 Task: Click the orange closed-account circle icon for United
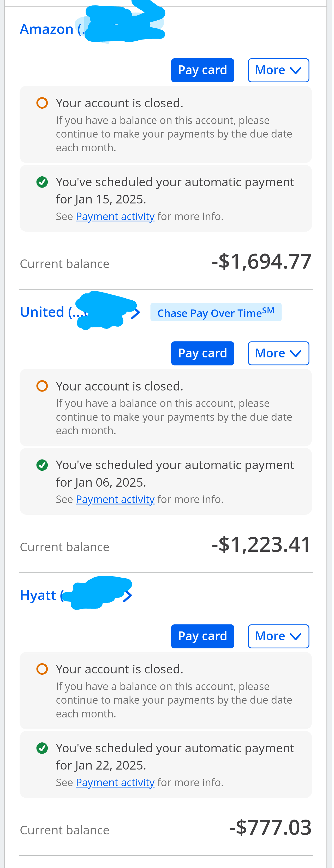pyautogui.click(x=42, y=386)
